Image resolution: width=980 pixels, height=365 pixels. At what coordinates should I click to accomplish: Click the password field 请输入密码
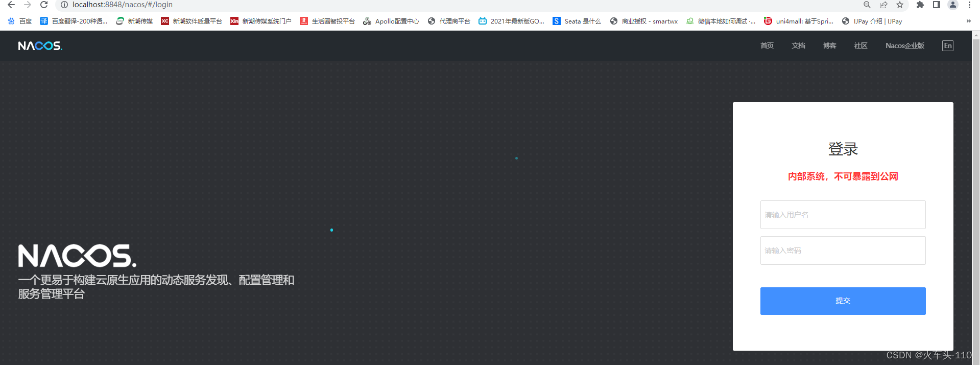pyautogui.click(x=843, y=250)
